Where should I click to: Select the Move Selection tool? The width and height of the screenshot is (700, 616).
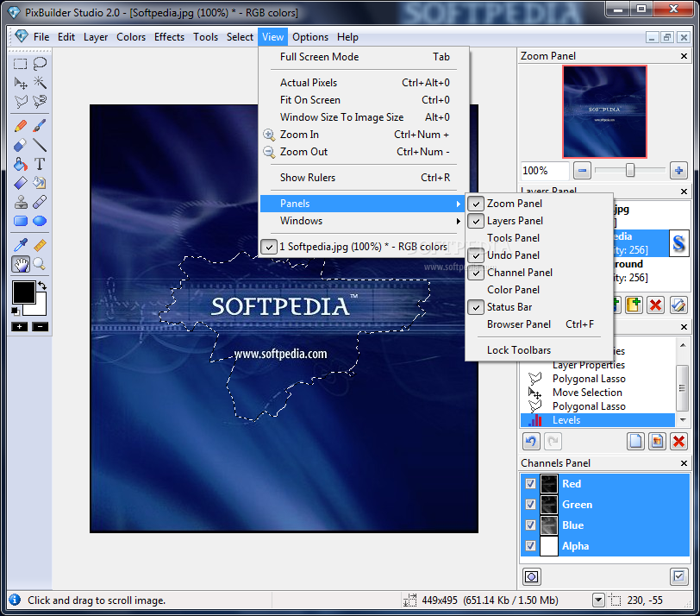point(20,83)
